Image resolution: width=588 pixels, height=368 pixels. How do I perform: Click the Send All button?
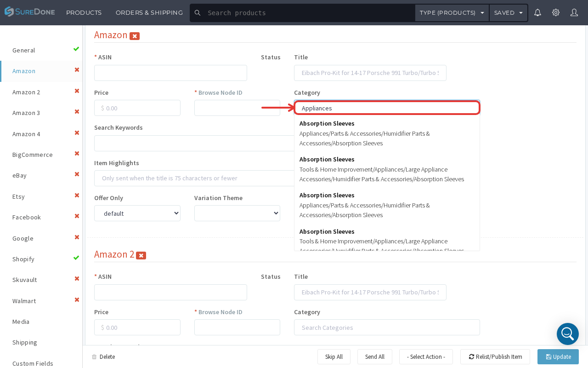(x=375, y=357)
